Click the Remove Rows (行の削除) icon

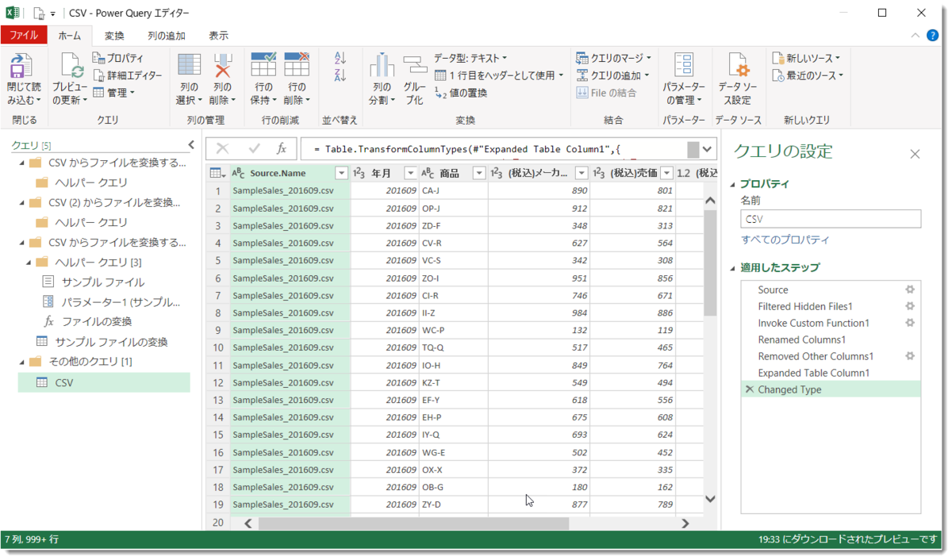coord(297,66)
